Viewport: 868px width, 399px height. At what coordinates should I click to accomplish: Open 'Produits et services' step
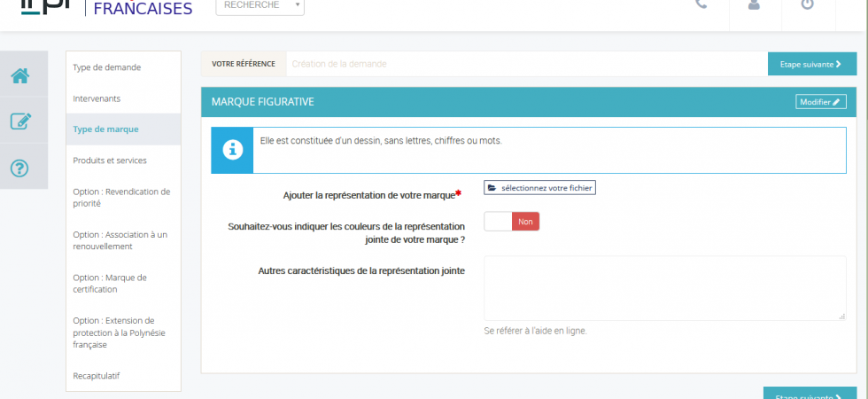110,160
